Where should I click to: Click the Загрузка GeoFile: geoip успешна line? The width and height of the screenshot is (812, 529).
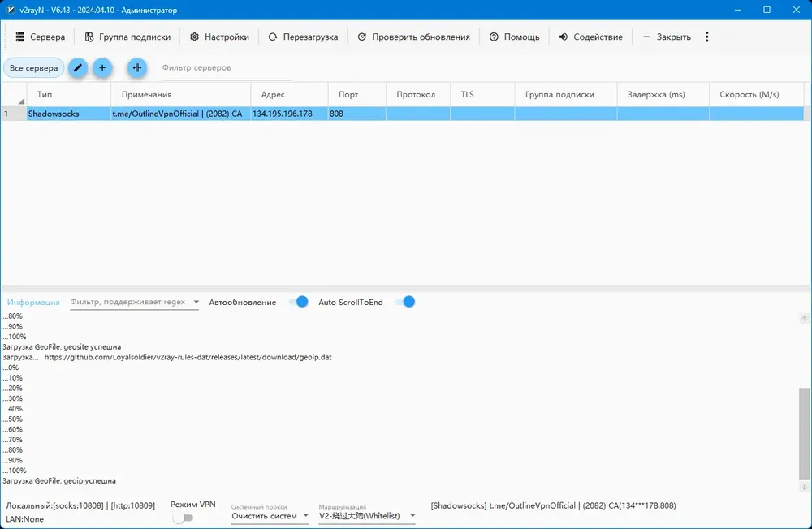59,481
